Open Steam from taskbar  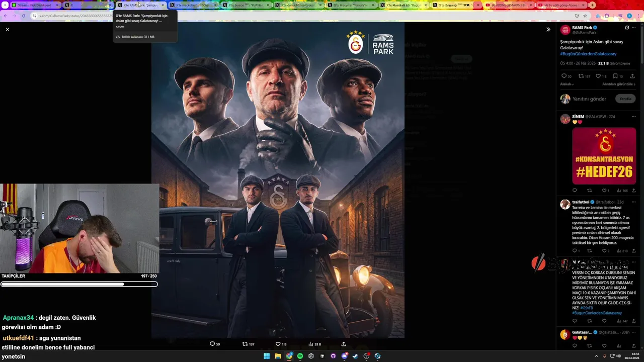(355, 356)
